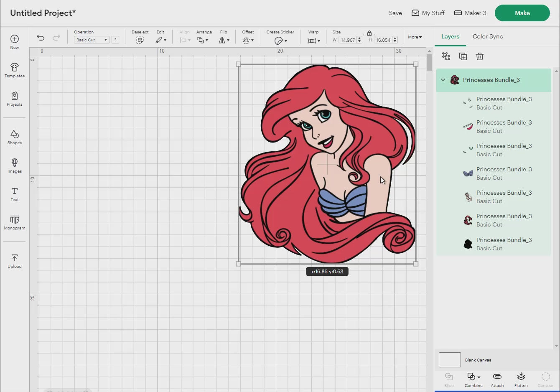This screenshot has height=392, width=560.
Task: Click the Redo arrow
Action: (x=56, y=38)
